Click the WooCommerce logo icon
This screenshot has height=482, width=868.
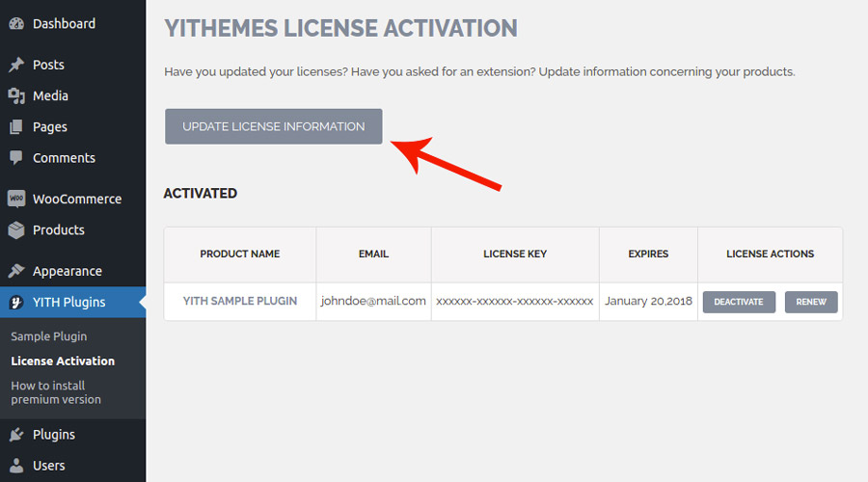click(x=16, y=199)
